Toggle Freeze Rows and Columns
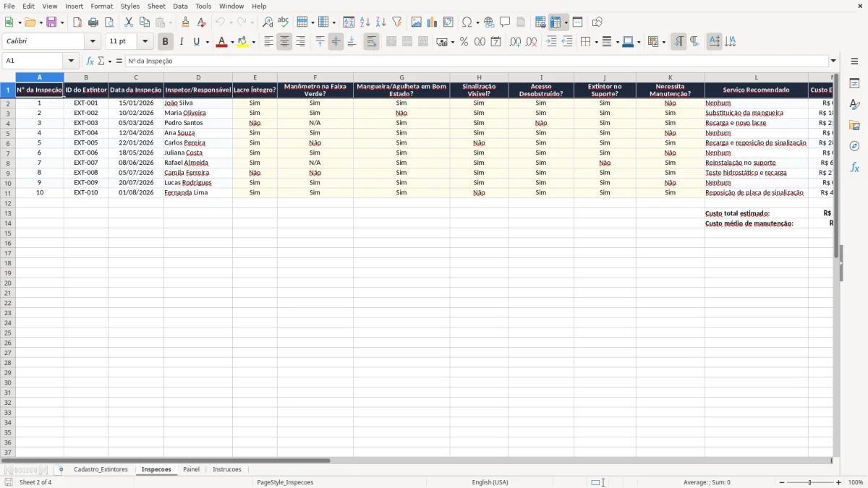 [x=556, y=22]
